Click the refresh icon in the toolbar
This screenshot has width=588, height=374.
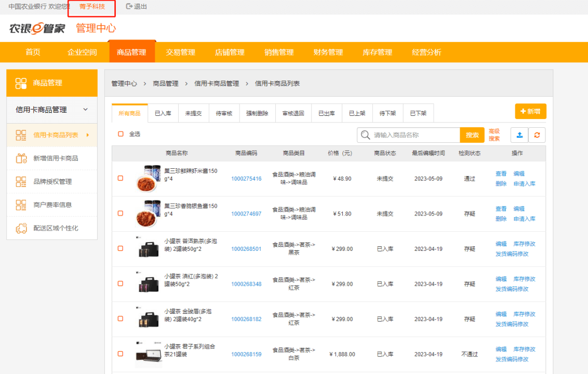[x=537, y=135]
